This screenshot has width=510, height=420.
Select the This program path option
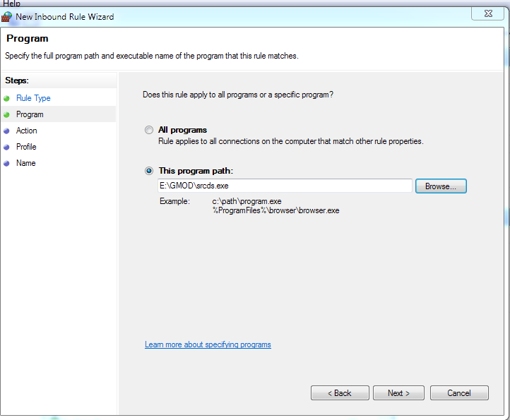tap(148, 171)
